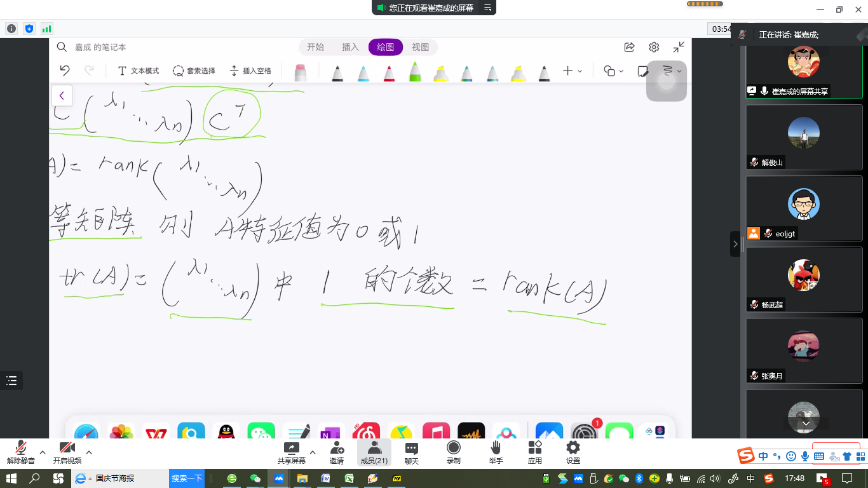The height and width of the screenshot is (488, 868).
Task: Start meeting recording (录制)
Action: coord(453,452)
